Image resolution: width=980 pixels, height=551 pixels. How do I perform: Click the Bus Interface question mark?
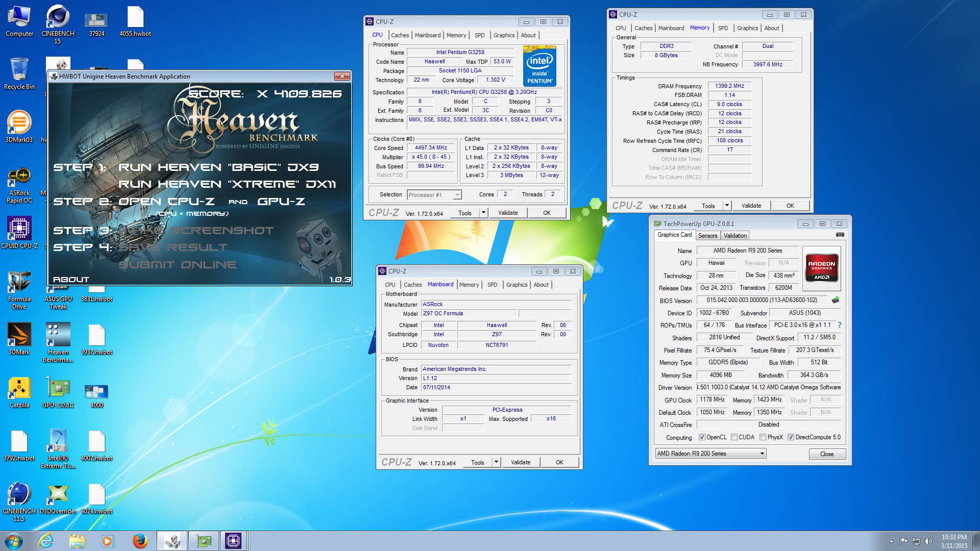pyautogui.click(x=839, y=325)
